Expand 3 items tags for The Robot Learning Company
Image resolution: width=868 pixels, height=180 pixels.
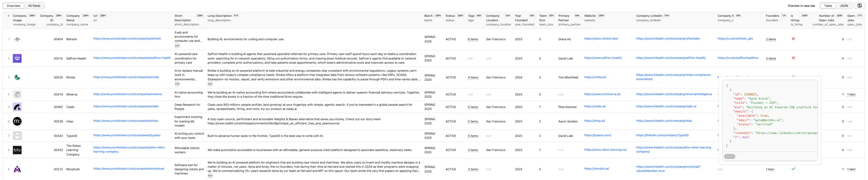coord(473,150)
